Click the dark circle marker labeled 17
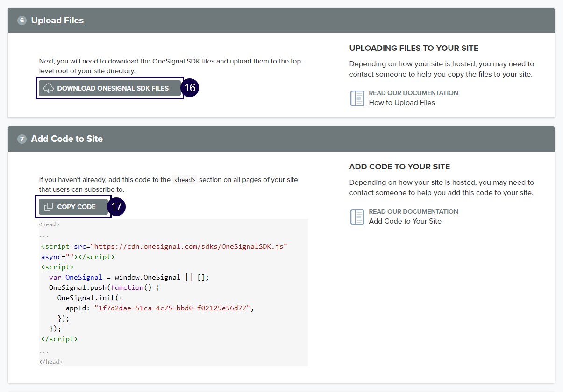The image size is (563, 392). coord(116,207)
